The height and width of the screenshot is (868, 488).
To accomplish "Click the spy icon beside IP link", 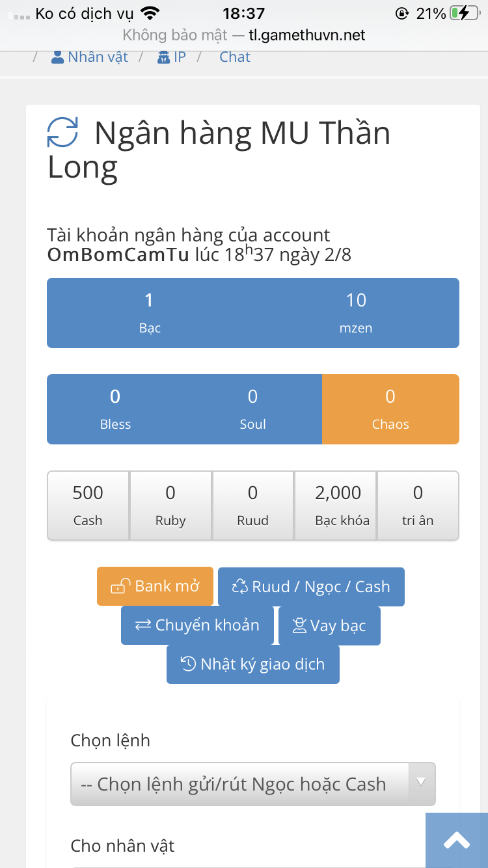I will (x=163, y=57).
